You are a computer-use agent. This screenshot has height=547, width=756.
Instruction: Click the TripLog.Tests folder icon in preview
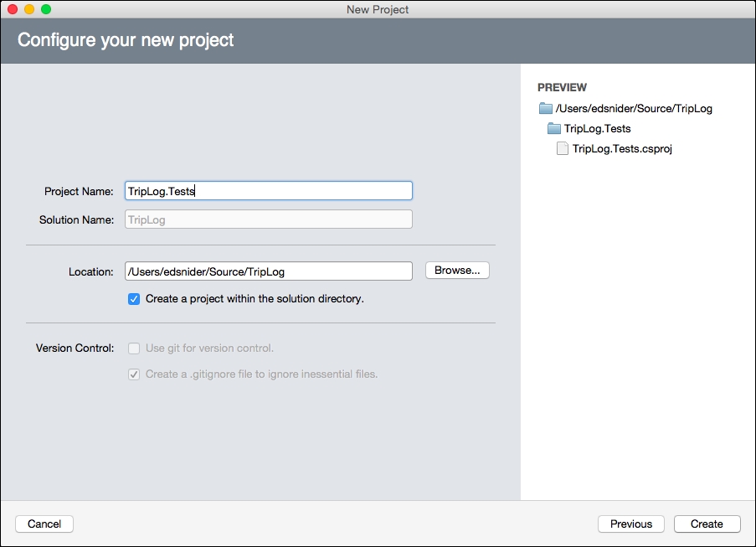(x=554, y=128)
